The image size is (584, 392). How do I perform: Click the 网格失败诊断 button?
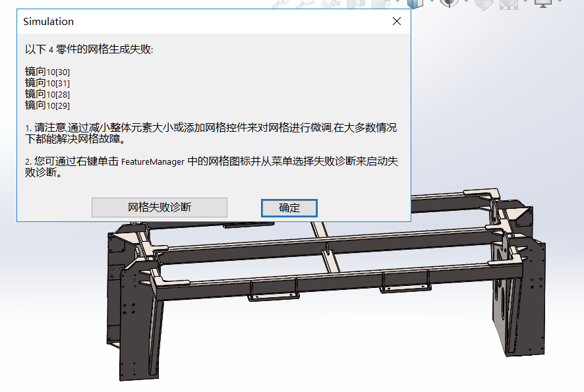coord(160,208)
